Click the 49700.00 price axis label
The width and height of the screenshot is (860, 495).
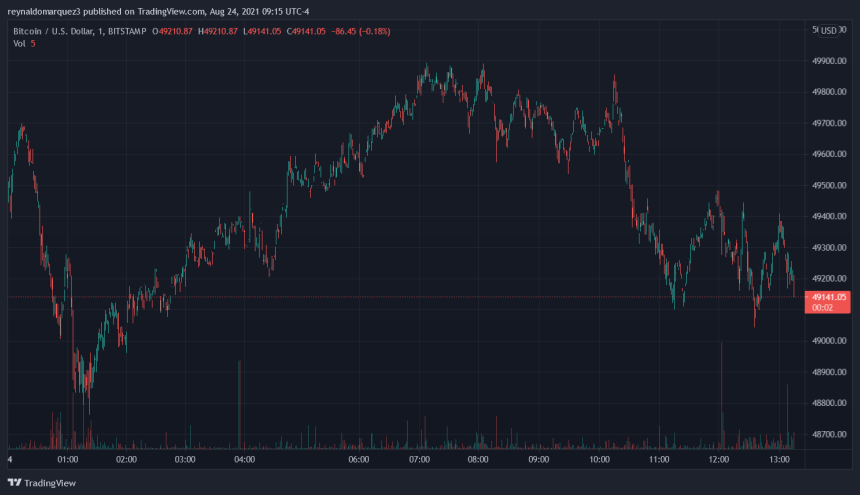[x=829, y=123]
